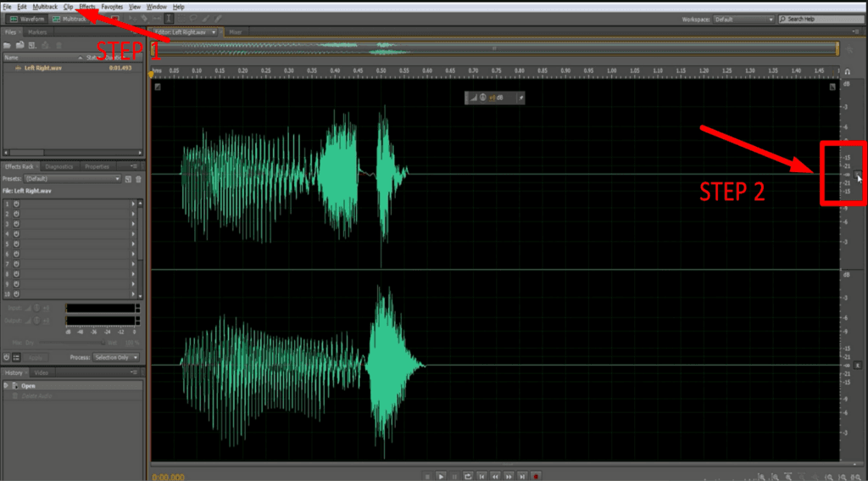The height and width of the screenshot is (481, 868).
Task: Toggle power for effect slot 7
Action: (16, 264)
